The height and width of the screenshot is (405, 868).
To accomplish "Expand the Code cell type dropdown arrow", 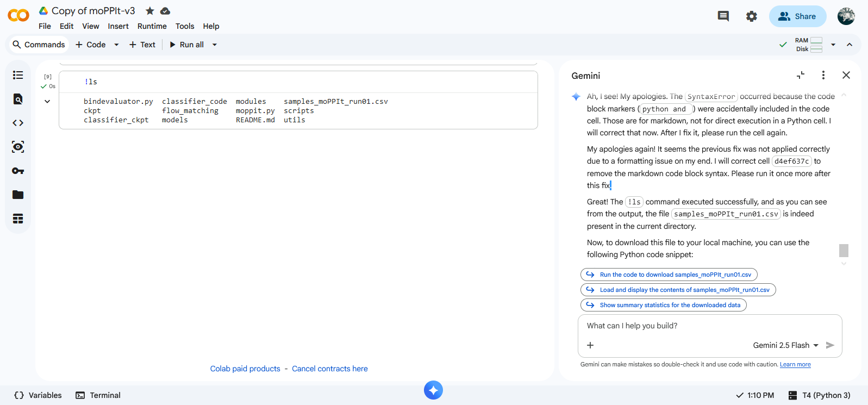I will tap(116, 45).
